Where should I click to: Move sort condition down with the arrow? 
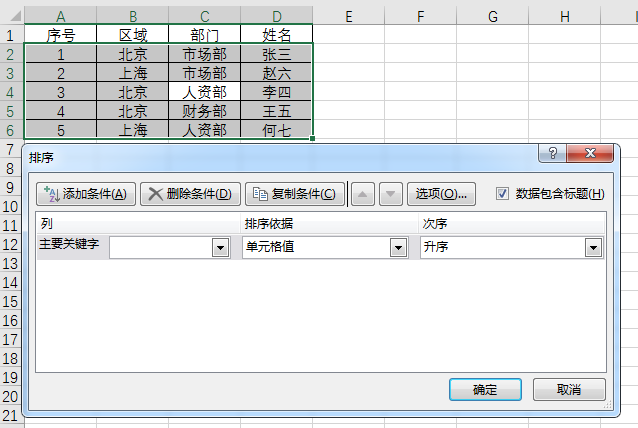pyautogui.click(x=391, y=194)
